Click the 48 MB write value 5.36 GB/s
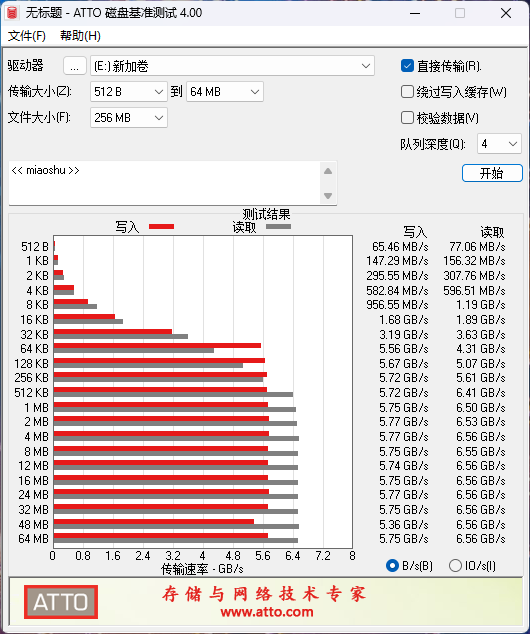 click(403, 524)
